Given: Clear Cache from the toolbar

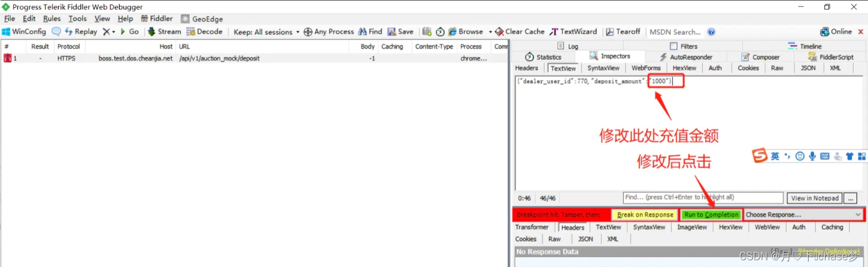Looking at the screenshot, I should 520,32.
